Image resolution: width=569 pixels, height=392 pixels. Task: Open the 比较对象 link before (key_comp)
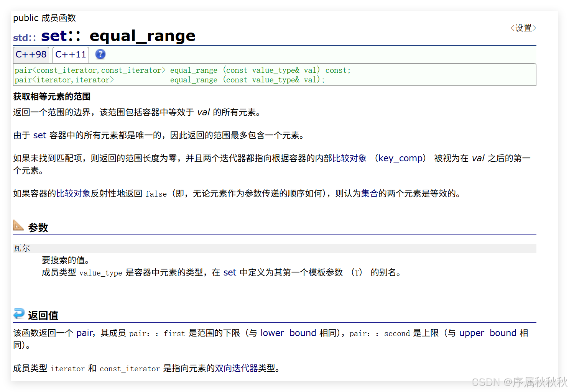click(349, 158)
